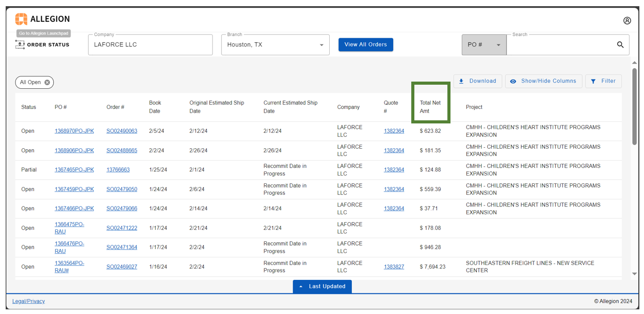Open the Branch dropdown Houston, TX
This screenshot has width=644, height=314.
[x=276, y=45]
